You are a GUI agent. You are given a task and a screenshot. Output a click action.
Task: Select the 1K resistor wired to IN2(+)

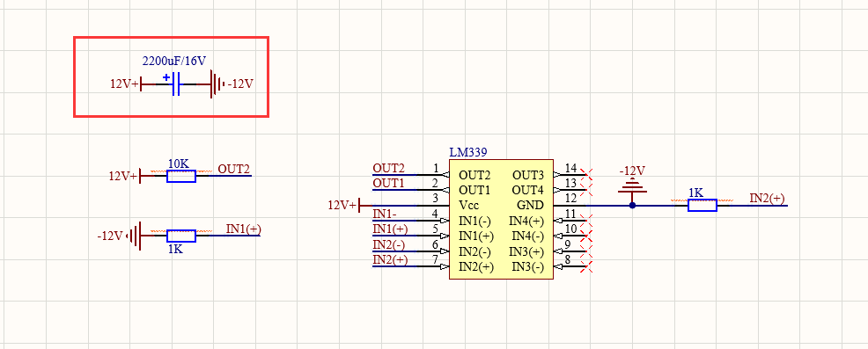[702, 205]
